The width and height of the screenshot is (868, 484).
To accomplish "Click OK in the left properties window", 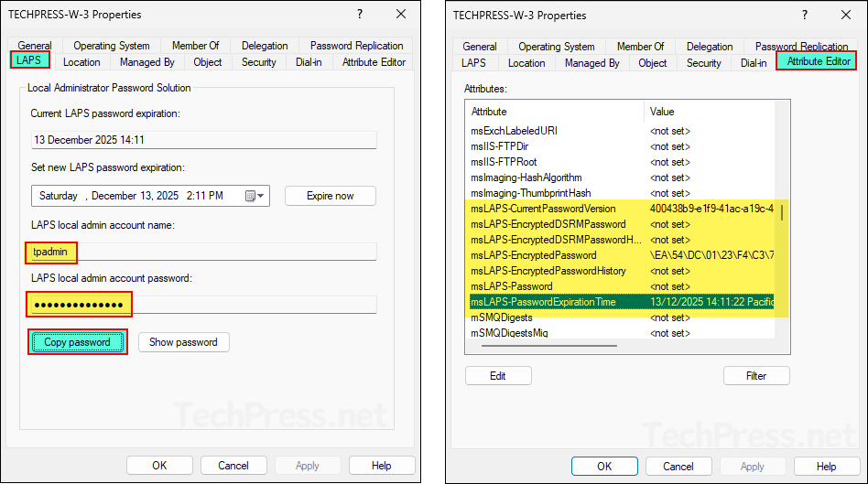I will (x=159, y=466).
